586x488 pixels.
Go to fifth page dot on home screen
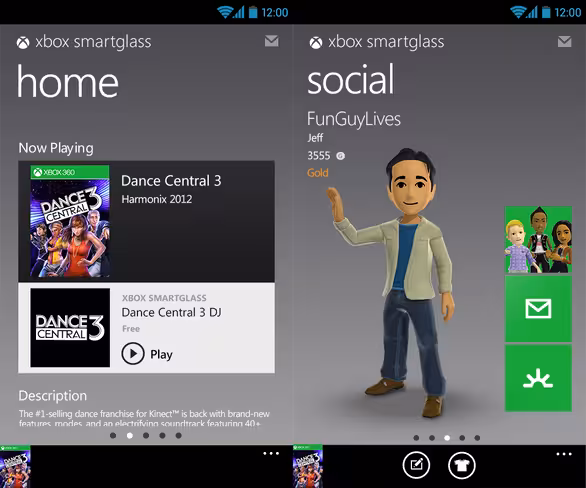click(x=179, y=435)
